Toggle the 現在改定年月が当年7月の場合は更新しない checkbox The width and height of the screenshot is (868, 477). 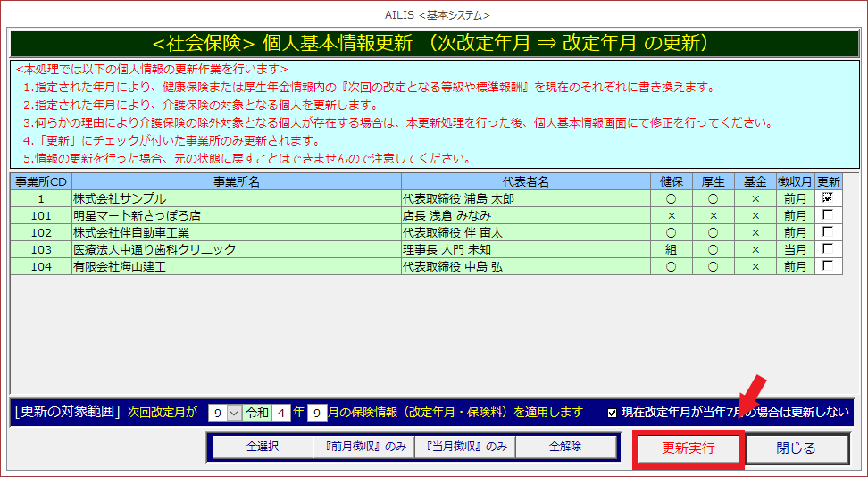click(612, 413)
